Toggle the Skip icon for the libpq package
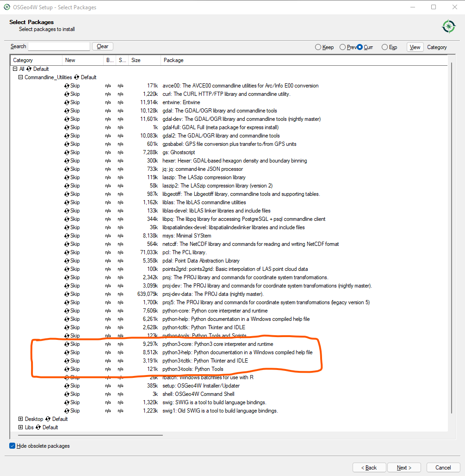This screenshot has height=476, width=465. (x=67, y=219)
